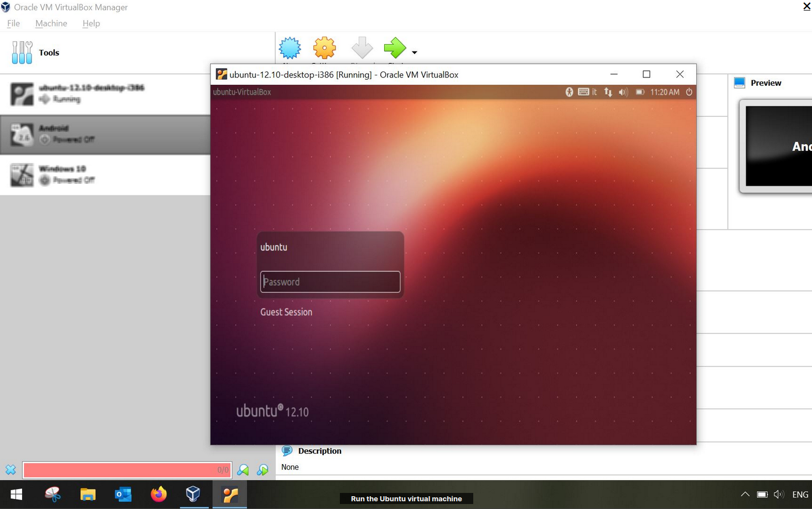Create a new virtual machine
Image resolution: width=812 pixels, height=509 pixels.
tap(290, 49)
